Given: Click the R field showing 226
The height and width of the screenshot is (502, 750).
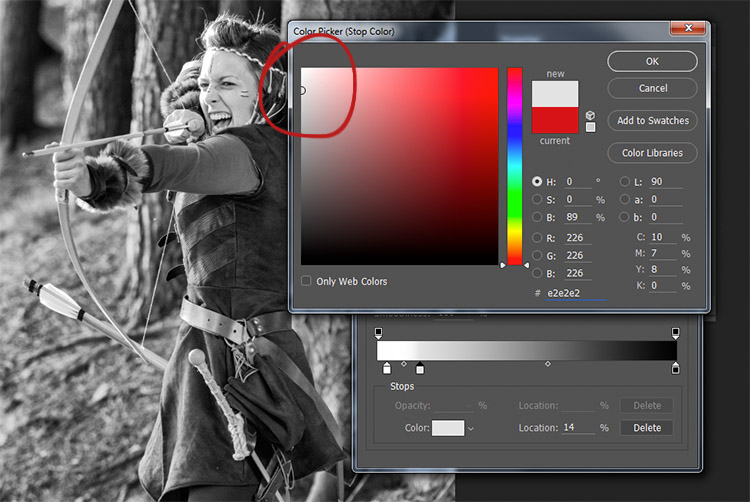Looking at the screenshot, I should point(578,238).
